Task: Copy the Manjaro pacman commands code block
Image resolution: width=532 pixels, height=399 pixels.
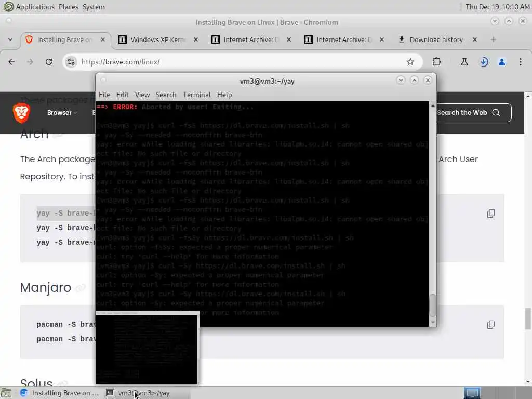Action: click(490, 325)
